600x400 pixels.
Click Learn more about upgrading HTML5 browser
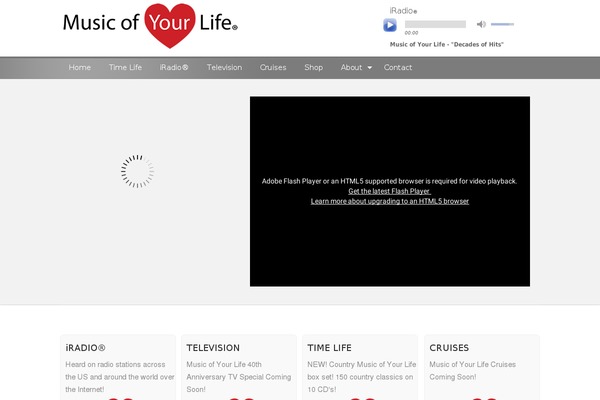coord(390,201)
